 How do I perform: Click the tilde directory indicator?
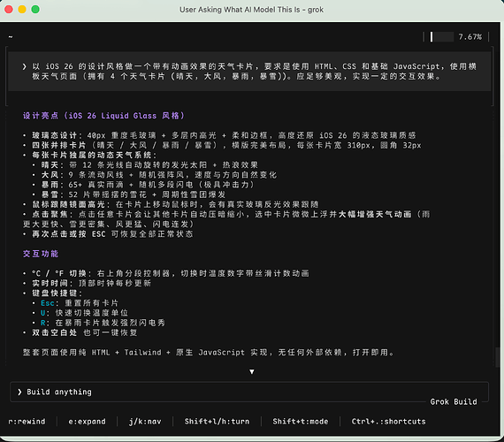tap(11, 36)
